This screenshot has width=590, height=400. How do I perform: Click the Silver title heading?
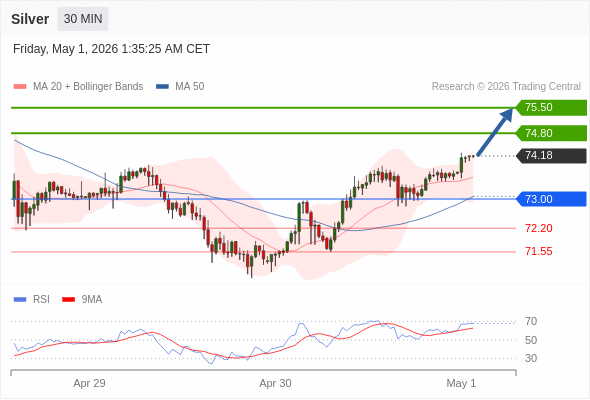(30, 19)
